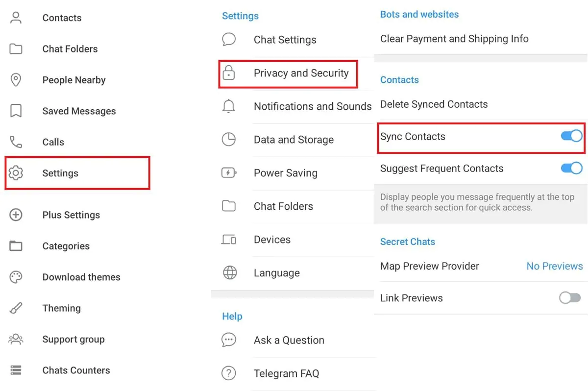Disable the Sync Contacts toggle
Image resolution: width=588 pixels, height=392 pixels.
pyautogui.click(x=571, y=136)
